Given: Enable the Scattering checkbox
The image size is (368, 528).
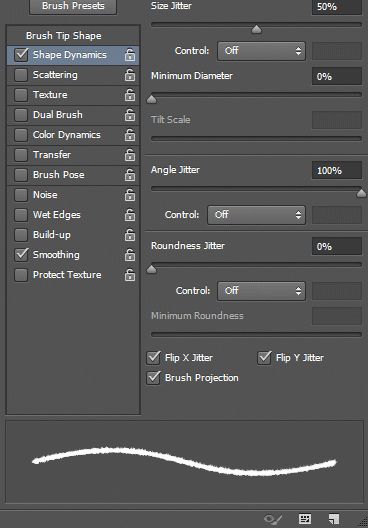Looking at the screenshot, I should pyautogui.click(x=21, y=75).
